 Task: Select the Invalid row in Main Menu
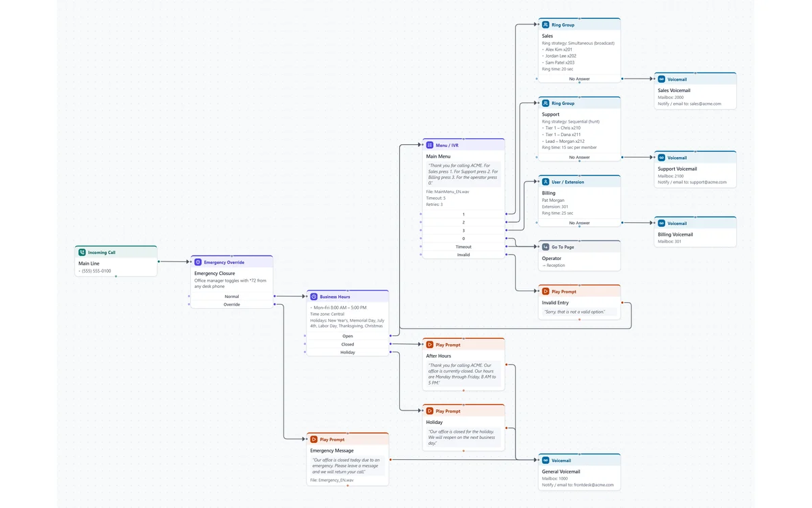click(464, 255)
